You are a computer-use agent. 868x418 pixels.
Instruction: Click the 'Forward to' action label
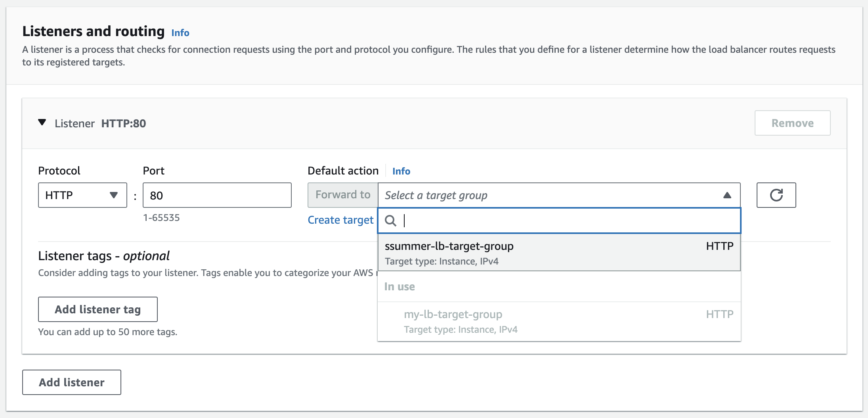pyautogui.click(x=343, y=195)
